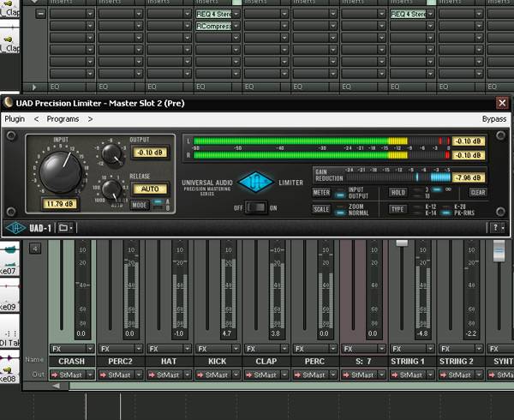Click the red route arrow on KICK output
514x420 pixels.
[x=200, y=375]
